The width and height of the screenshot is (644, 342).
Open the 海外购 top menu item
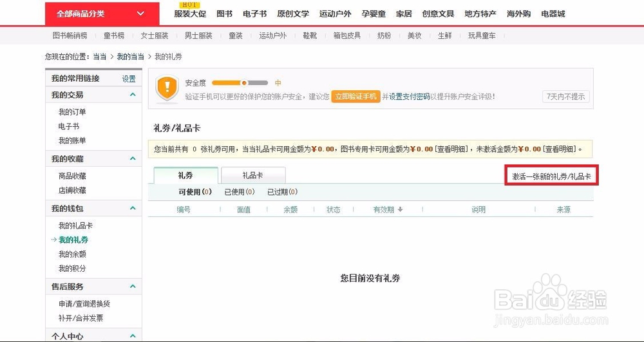518,14
